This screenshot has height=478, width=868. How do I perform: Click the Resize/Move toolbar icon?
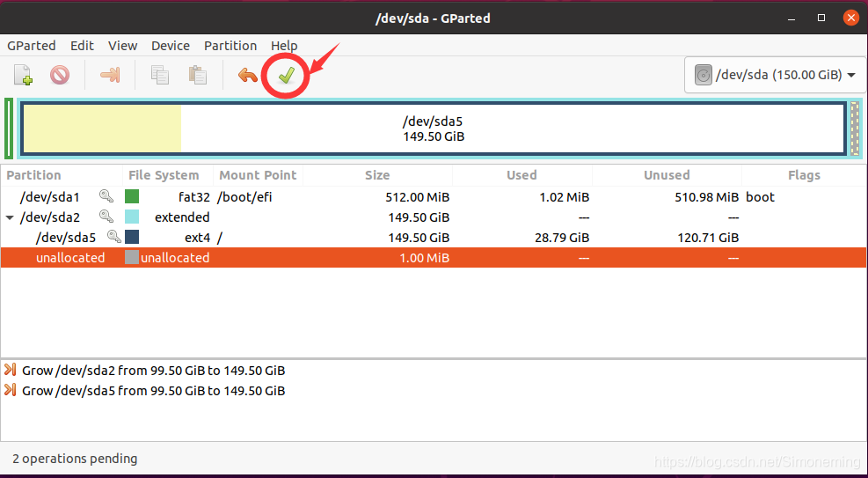tap(110, 75)
